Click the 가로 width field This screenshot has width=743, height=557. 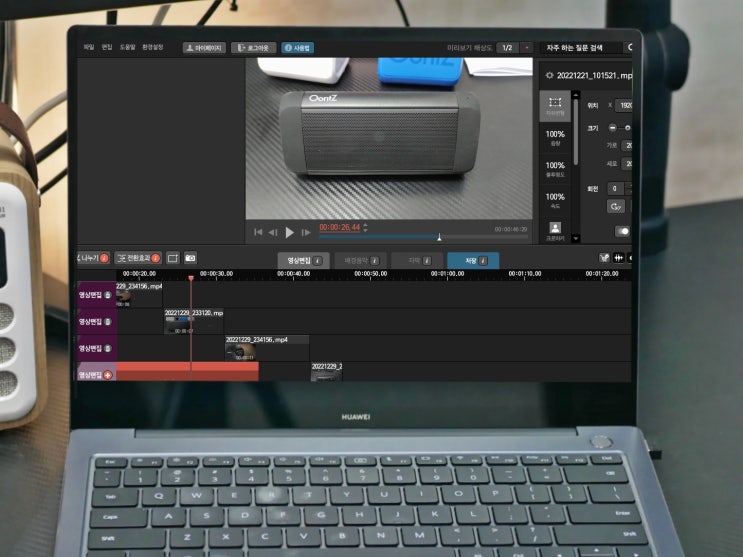626,146
